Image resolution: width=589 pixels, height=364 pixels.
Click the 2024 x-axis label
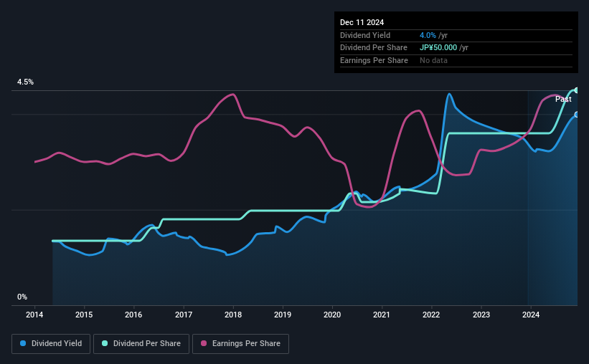[x=531, y=315]
